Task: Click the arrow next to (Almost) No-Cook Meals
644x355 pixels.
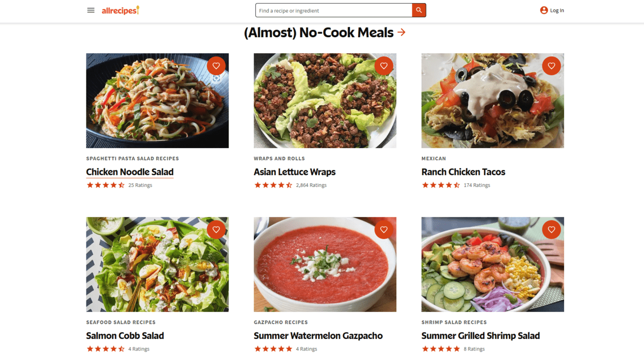Action: [401, 32]
